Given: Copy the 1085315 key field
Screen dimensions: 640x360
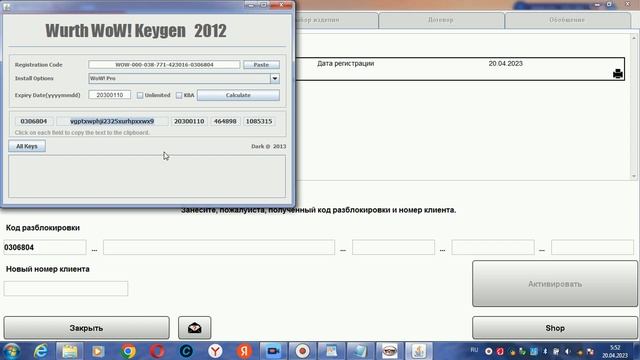Looking at the screenshot, I should coord(259,121).
